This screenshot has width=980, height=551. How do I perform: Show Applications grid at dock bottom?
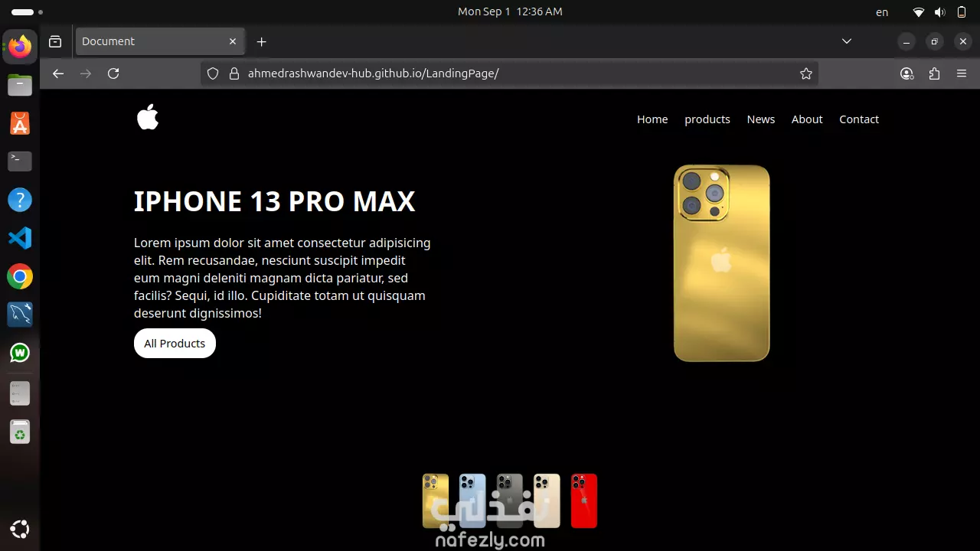(20, 529)
